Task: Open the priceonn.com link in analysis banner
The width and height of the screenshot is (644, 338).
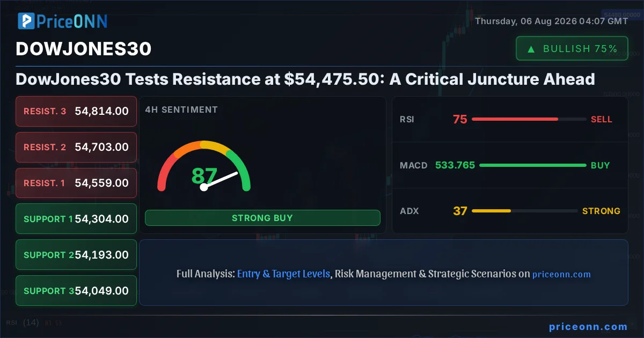Action: [x=561, y=274]
